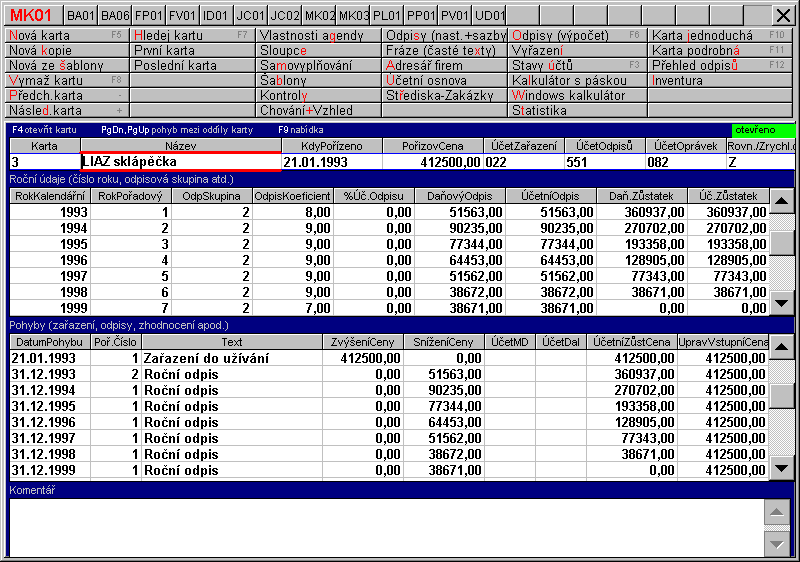The height and width of the screenshot is (562, 800).
Task: Click the ÚčetZařazení field 022
Action: click(523, 162)
